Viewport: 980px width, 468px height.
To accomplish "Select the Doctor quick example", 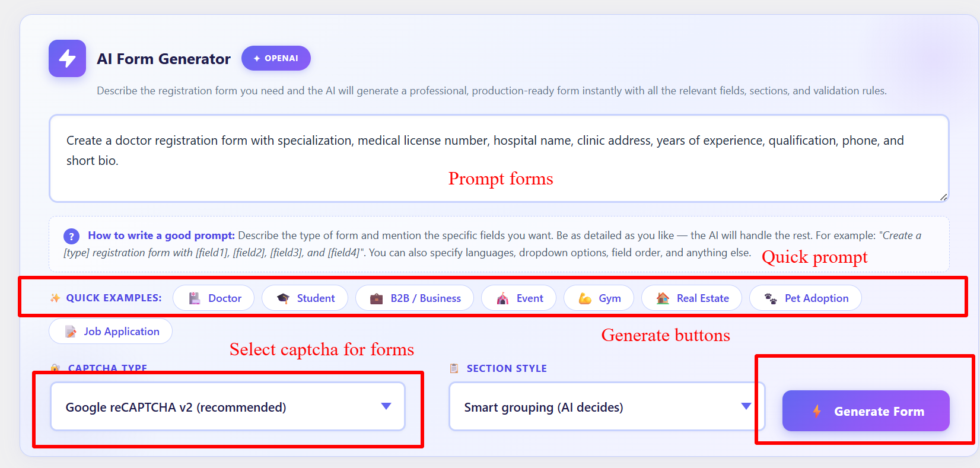I will (214, 298).
